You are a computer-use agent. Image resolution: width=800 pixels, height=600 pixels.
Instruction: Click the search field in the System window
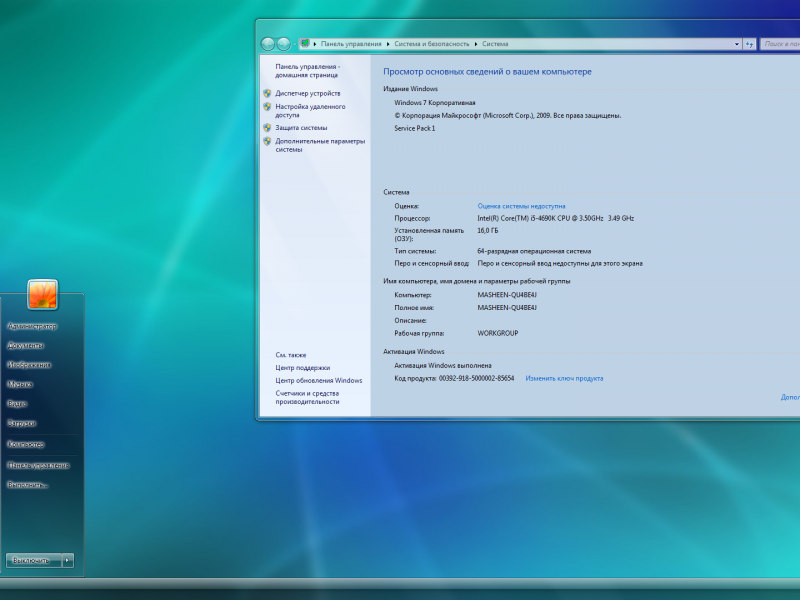pos(780,44)
